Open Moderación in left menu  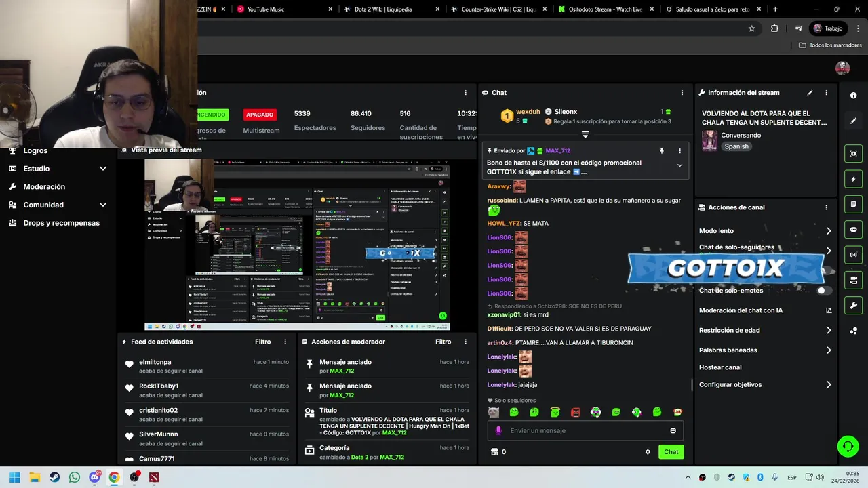(44, 186)
